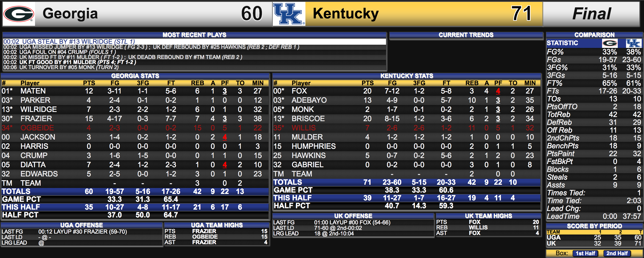Select the FG% row in Comparison

coord(594,52)
